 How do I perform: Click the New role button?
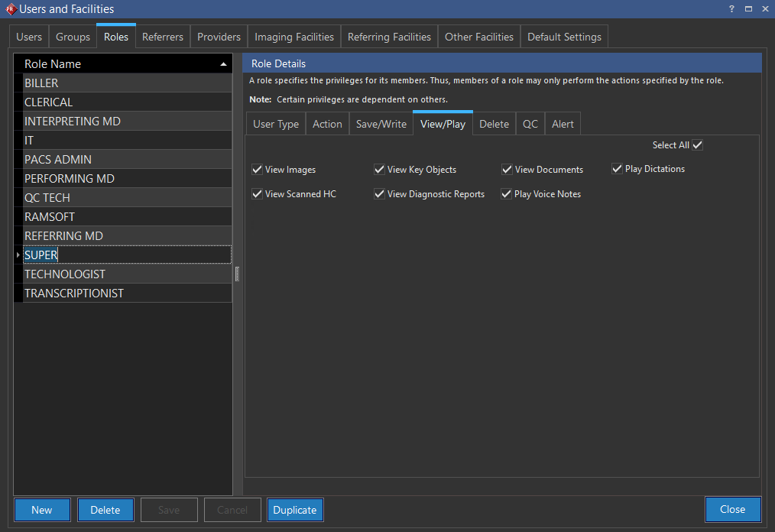click(42, 510)
